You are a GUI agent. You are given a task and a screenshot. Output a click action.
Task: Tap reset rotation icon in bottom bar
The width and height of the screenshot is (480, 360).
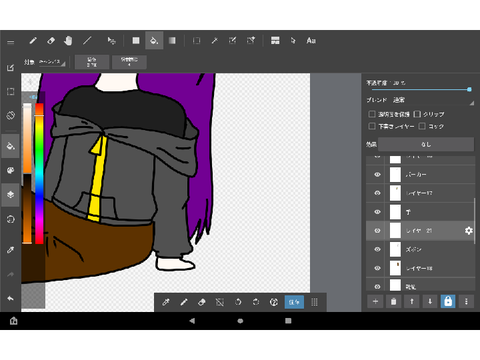[274, 302]
